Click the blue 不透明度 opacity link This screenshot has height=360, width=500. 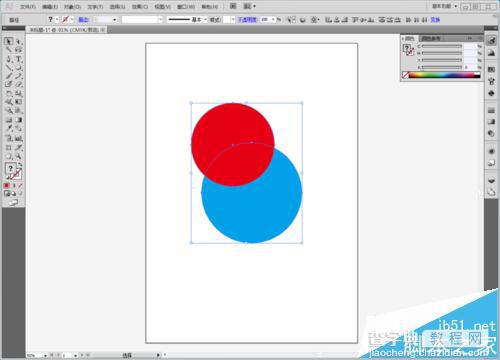pyautogui.click(x=247, y=20)
